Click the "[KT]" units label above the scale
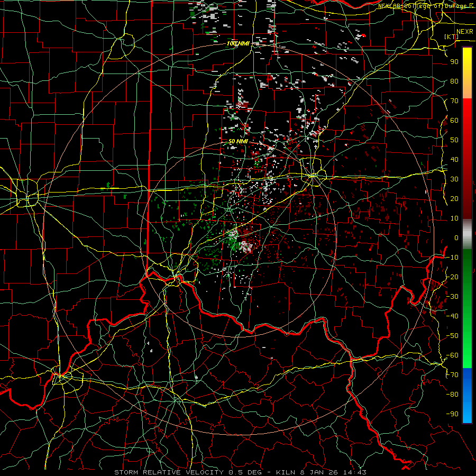This screenshot has height=476, width=476. tap(452, 36)
